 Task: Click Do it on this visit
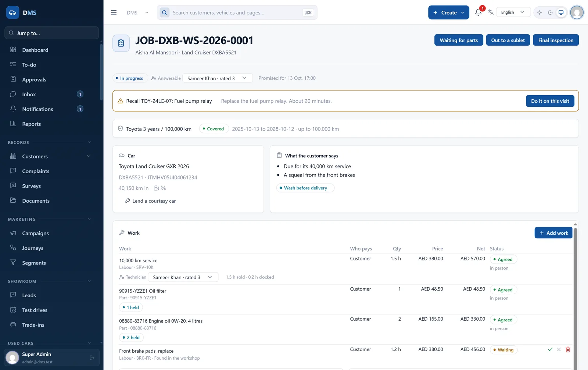pos(550,101)
